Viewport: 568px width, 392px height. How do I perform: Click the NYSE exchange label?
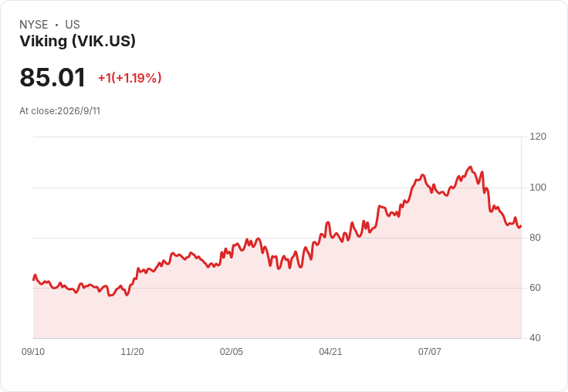[34, 24]
